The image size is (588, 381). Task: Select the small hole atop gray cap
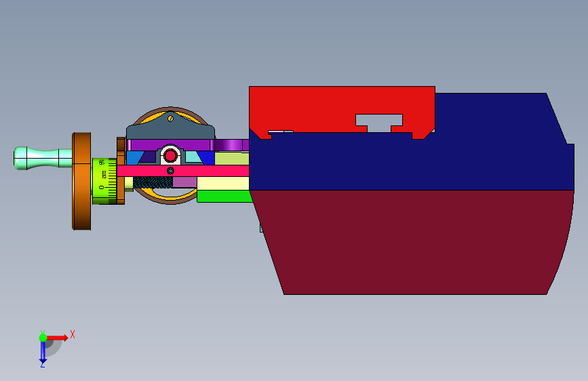[171, 119]
